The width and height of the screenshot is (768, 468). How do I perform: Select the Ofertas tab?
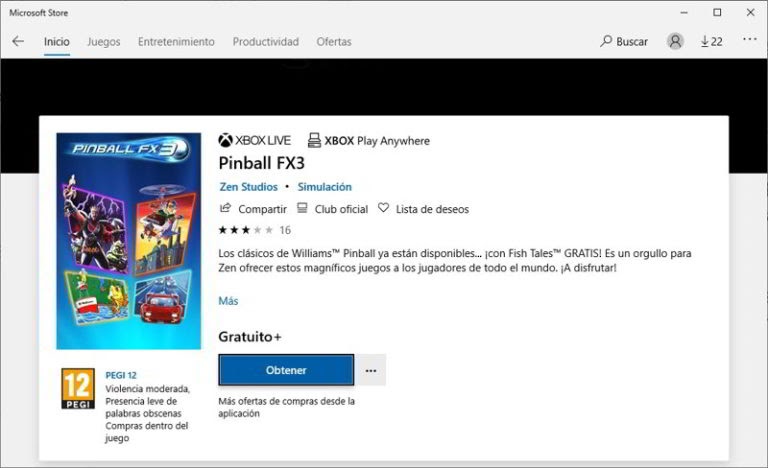point(334,42)
